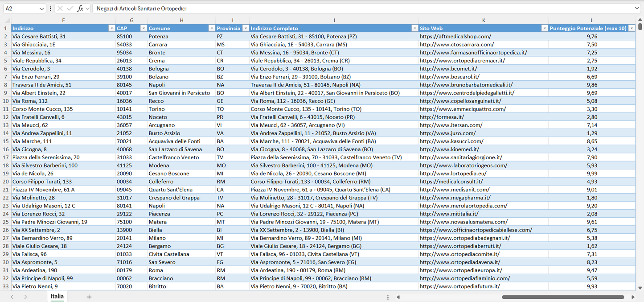Click the Insert Function fx icon
This screenshot has width=644, height=302.
click(80, 8)
